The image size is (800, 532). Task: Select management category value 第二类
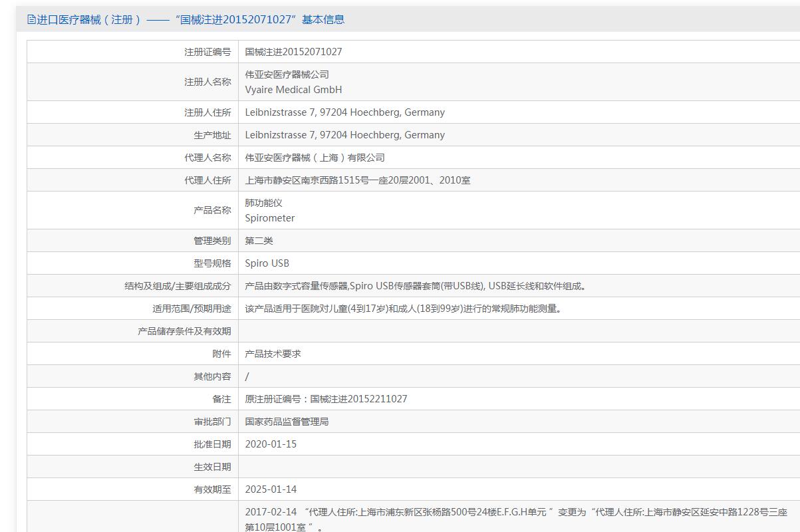pos(259,241)
